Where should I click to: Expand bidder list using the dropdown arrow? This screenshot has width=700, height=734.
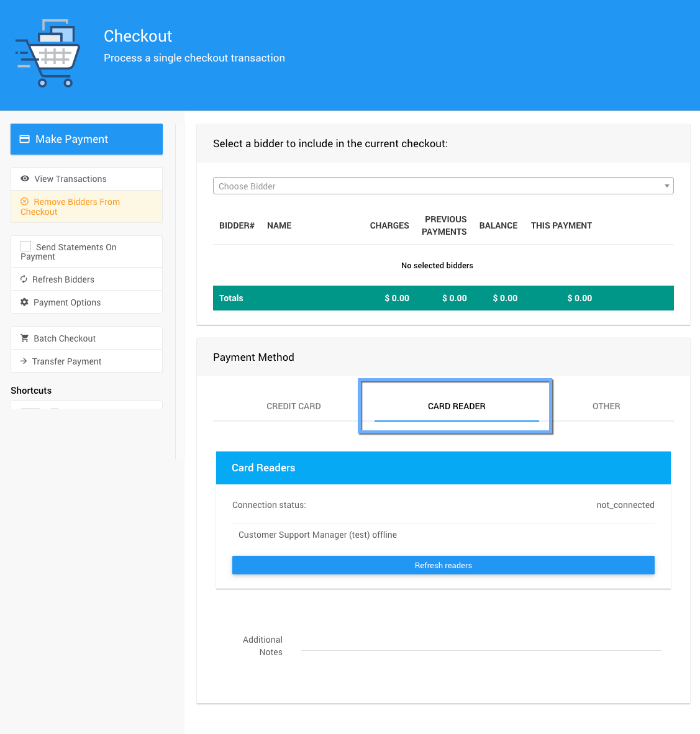[666, 186]
